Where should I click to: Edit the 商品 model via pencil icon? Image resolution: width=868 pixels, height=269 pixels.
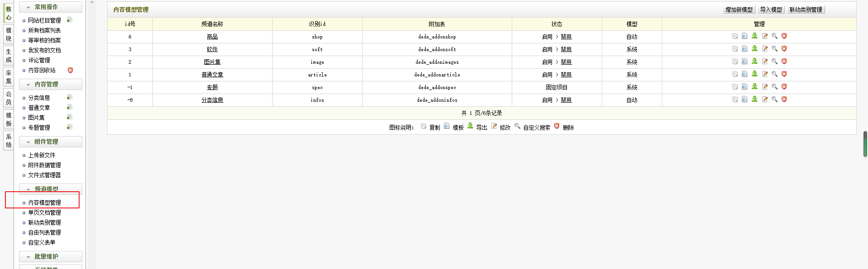point(765,36)
